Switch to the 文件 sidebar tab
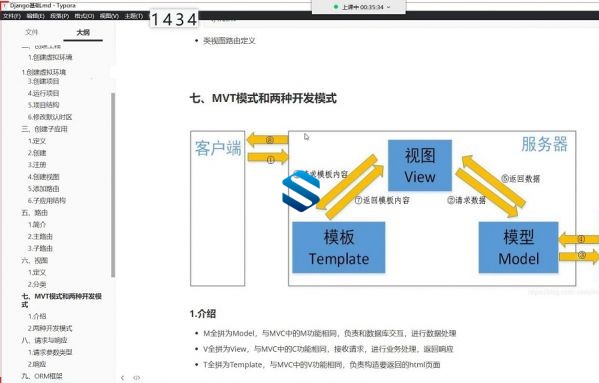Image resolution: width=599 pixels, height=383 pixels. pyautogui.click(x=32, y=32)
